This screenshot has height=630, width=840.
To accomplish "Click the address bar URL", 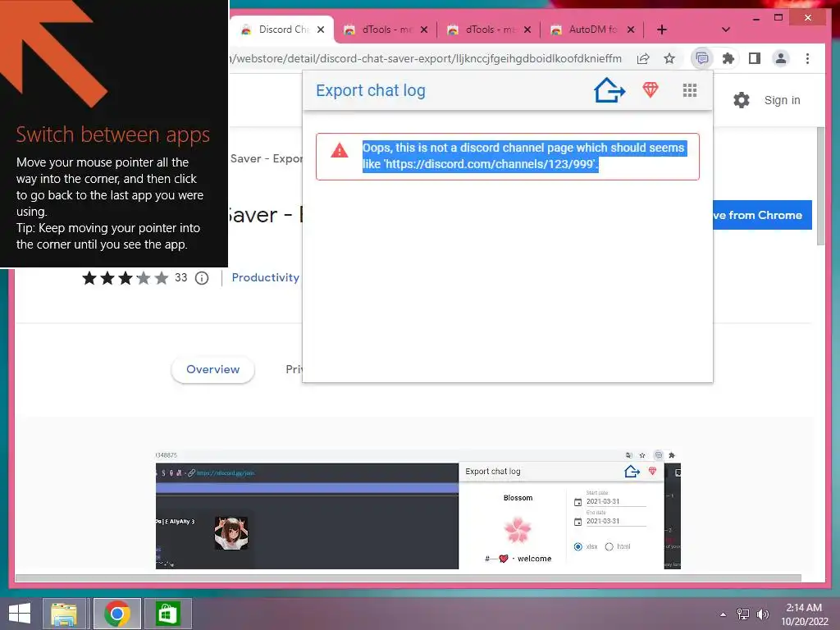I will click(426, 58).
